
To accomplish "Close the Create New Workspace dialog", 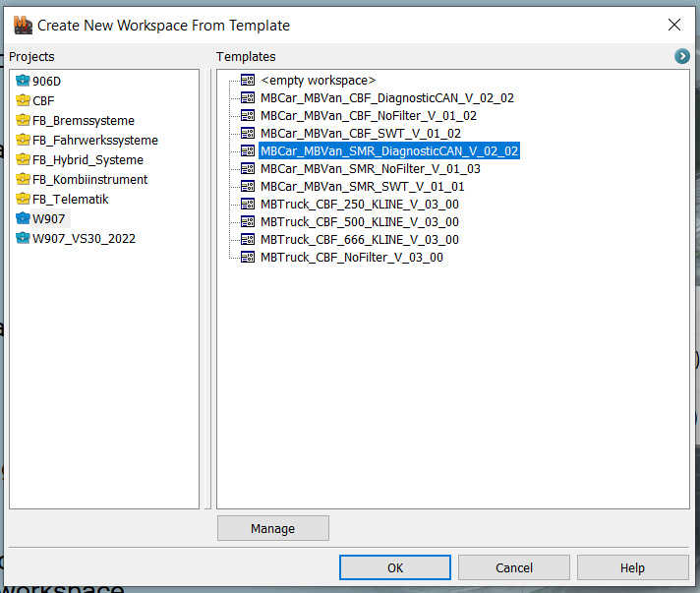I will click(x=674, y=25).
